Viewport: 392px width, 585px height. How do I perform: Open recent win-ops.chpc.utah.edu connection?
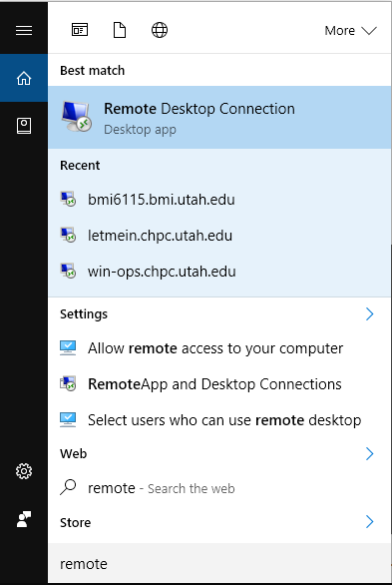click(x=219, y=272)
